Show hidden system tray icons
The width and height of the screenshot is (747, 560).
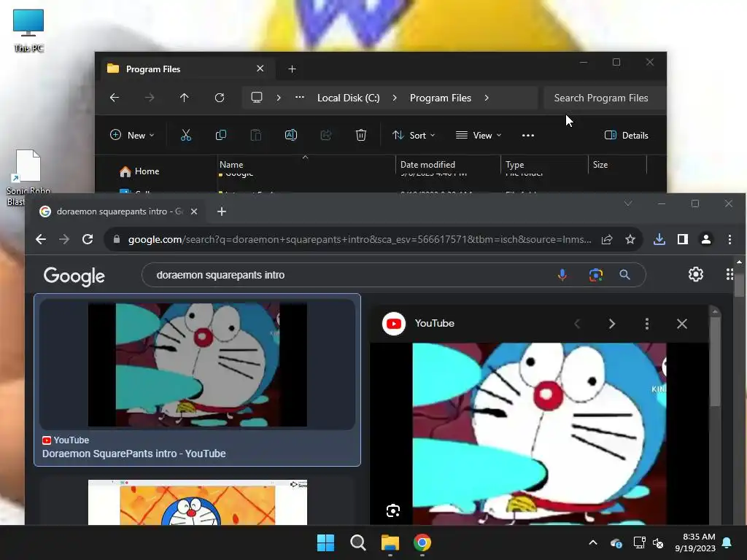tap(593, 542)
